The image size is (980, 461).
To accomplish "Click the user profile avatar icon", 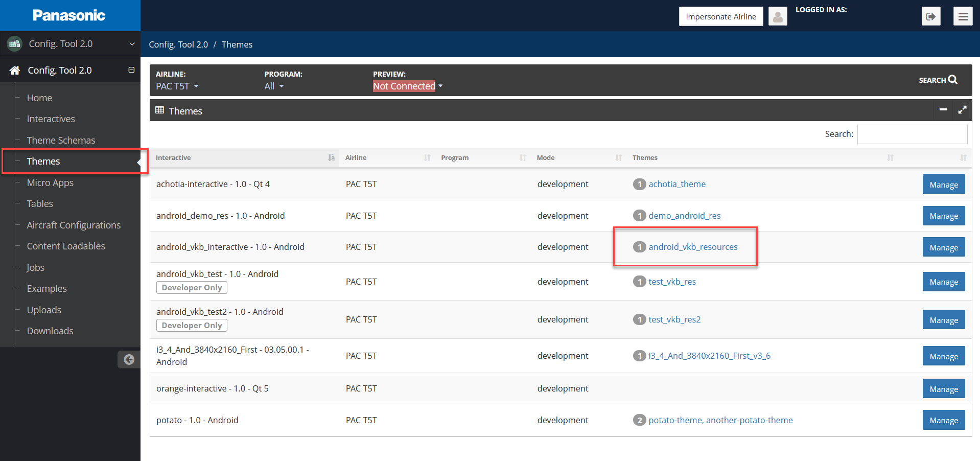I will (778, 16).
